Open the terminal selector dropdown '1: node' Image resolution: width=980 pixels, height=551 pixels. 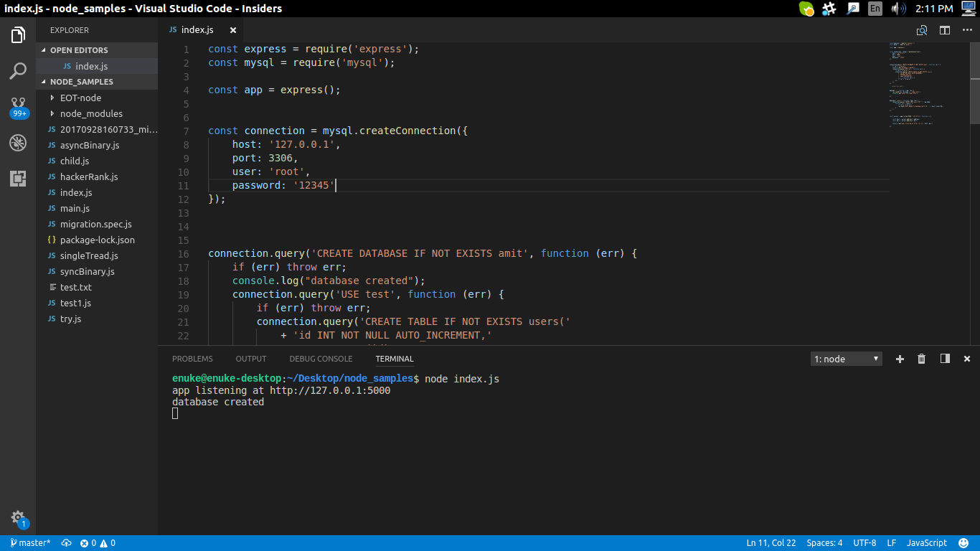[x=847, y=359]
